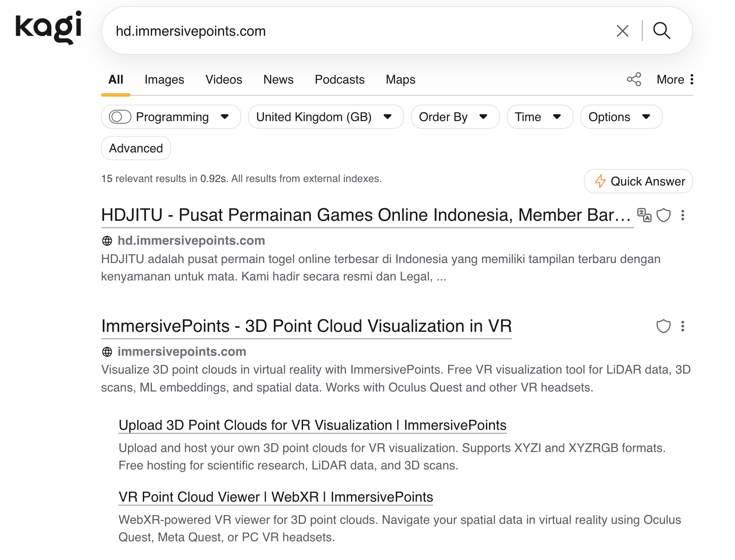Click the magnifying glass search icon
The height and width of the screenshot is (560, 735).
[661, 30]
